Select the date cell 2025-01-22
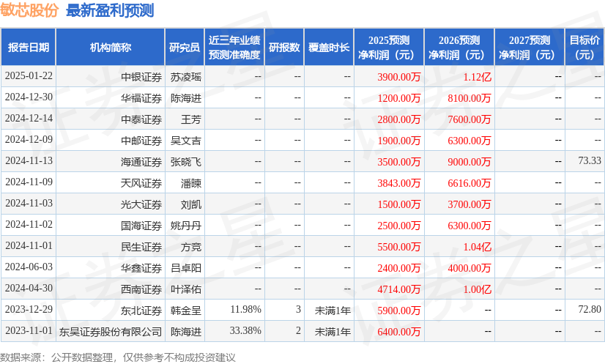Viewport: 605px width, 364px height. 29,75
